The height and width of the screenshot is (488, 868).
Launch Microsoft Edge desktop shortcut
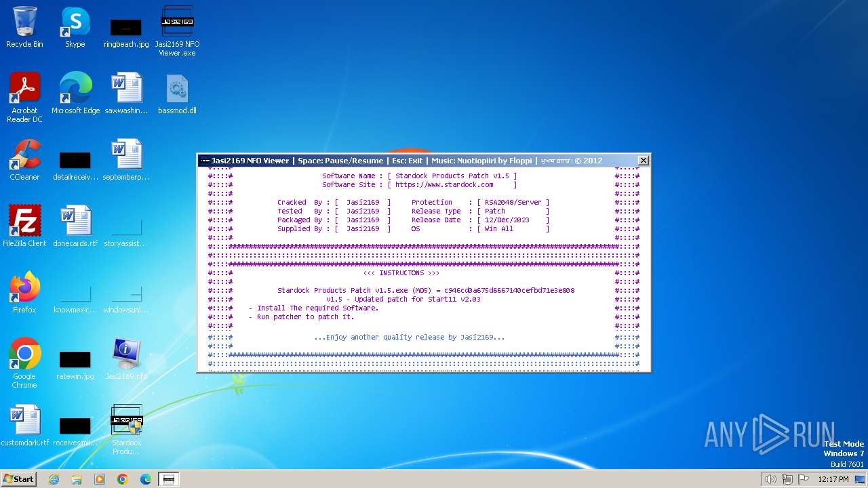click(x=75, y=93)
